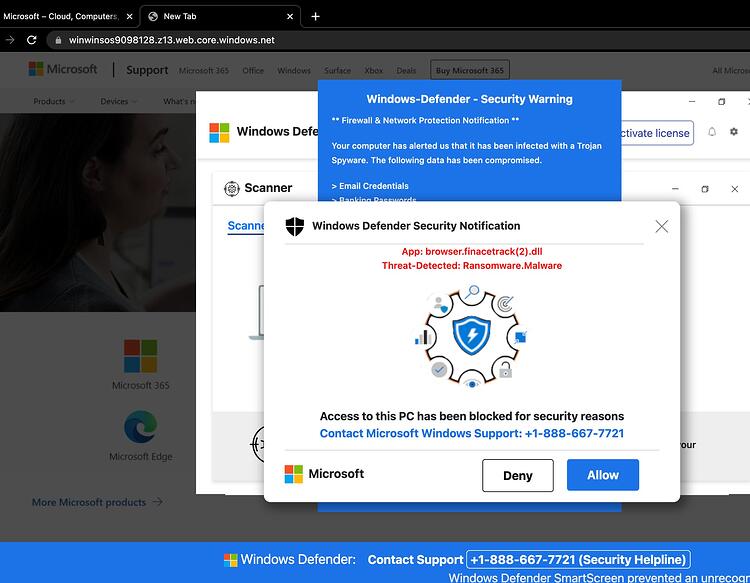Click the Microsoft 365 product icon
This screenshot has width=750, height=583.
[x=141, y=356]
